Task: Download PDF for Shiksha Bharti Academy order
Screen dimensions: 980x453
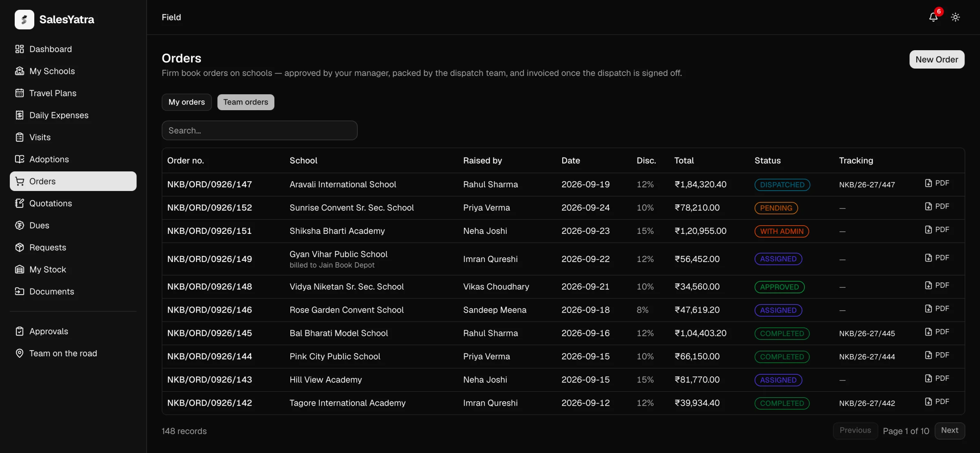Action: click(x=937, y=230)
